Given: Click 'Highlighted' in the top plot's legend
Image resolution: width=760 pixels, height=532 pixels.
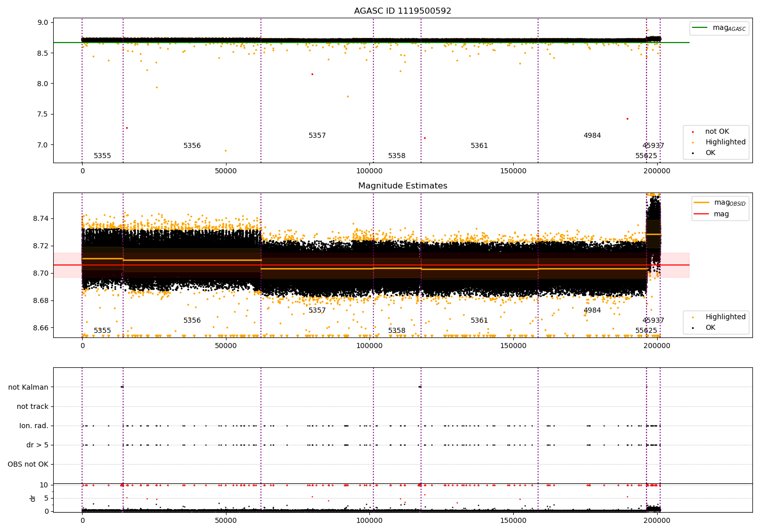Looking at the screenshot, I should pos(726,142).
